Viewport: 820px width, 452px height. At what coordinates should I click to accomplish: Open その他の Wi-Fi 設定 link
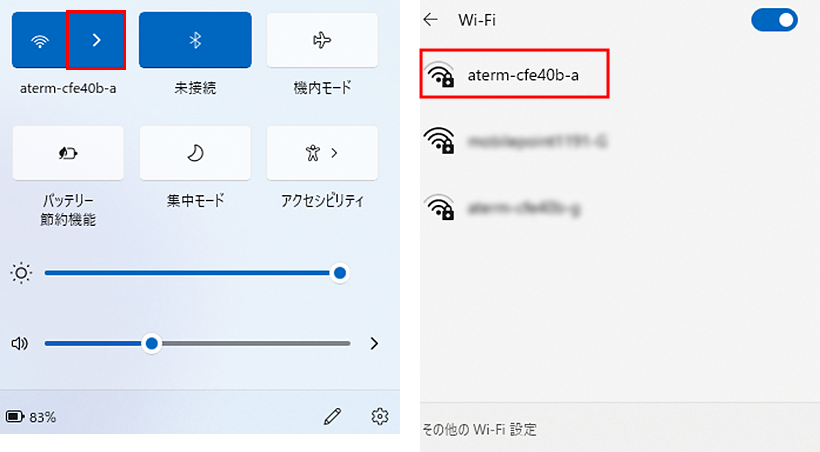click(480, 430)
